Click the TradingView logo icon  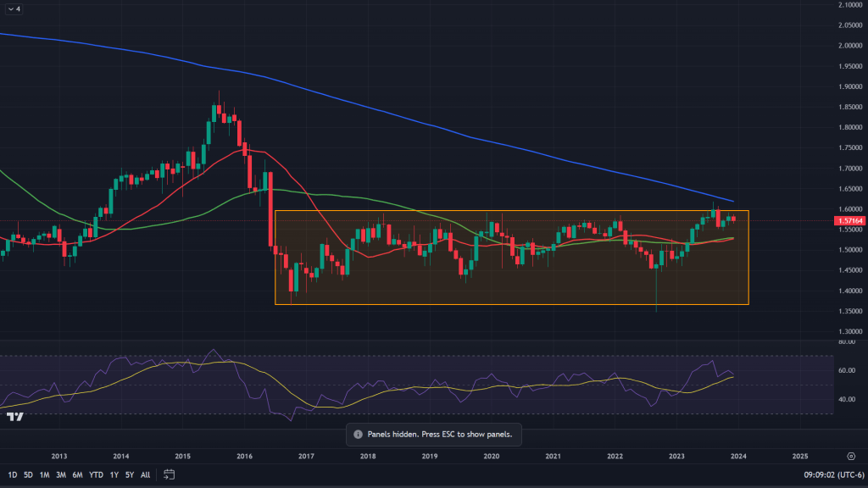tap(14, 416)
